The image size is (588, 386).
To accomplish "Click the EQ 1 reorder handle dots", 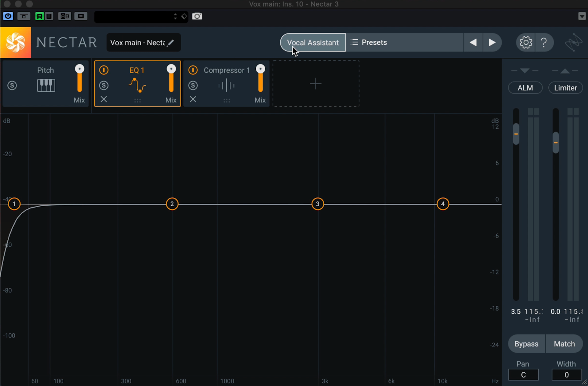I will (x=137, y=100).
